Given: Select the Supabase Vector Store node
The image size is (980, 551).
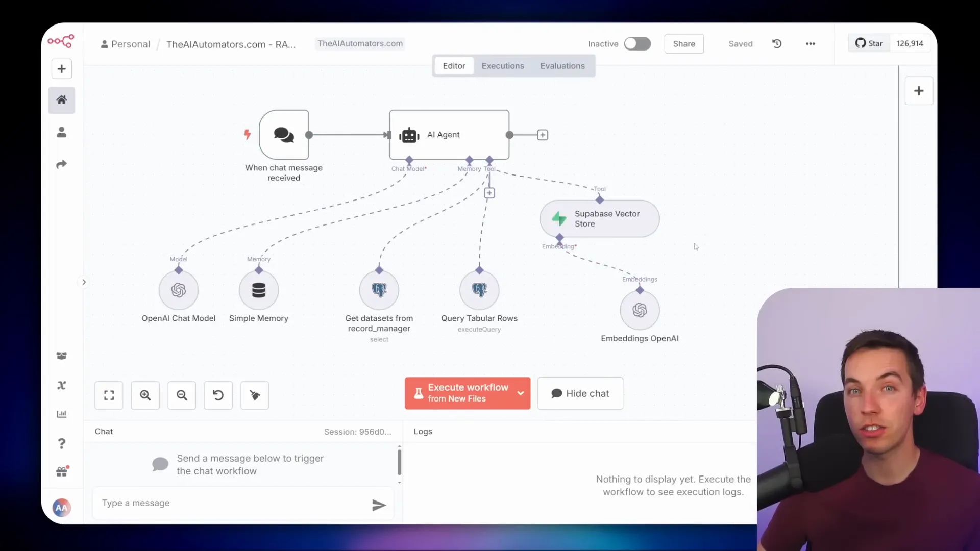Looking at the screenshot, I should click(x=600, y=219).
